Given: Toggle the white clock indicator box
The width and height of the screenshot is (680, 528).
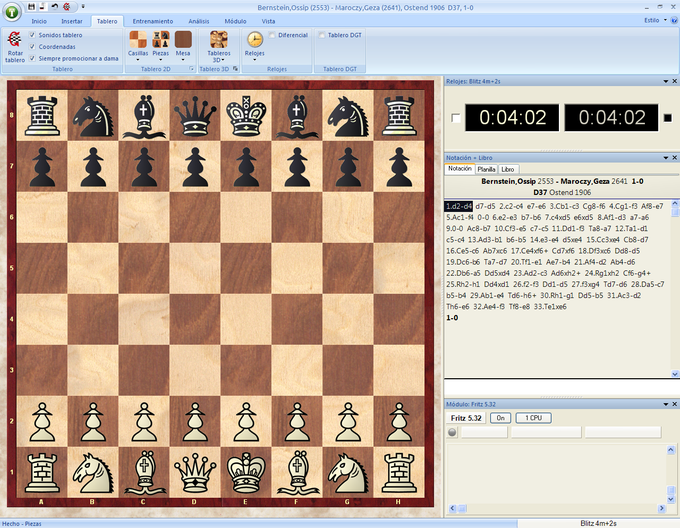Looking at the screenshot, I should (x=455, y=118).
